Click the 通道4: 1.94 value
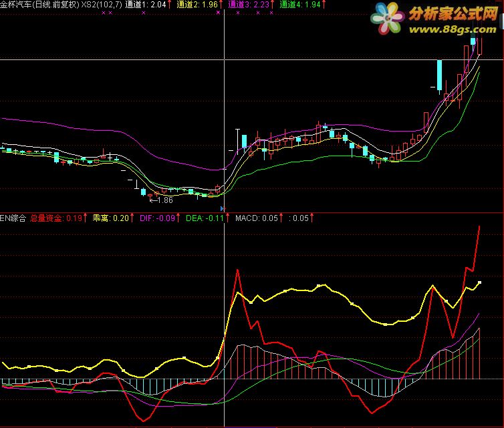This screenshot has width=504, height=428. [300, 5]
